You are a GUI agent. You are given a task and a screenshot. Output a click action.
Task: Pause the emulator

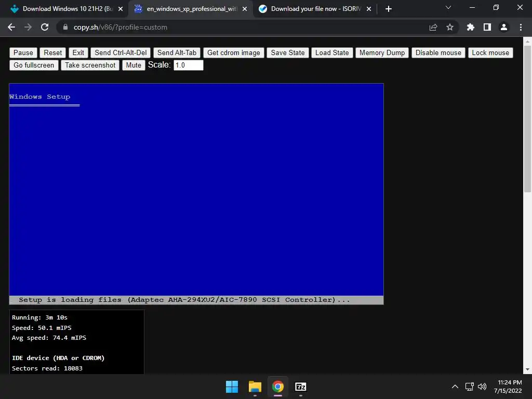pos(23,52)
